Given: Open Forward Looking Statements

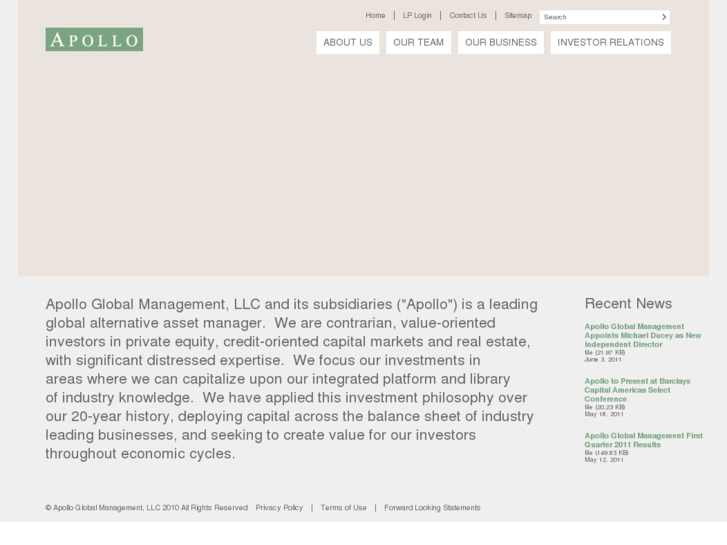Looking at the screenshot, I should (432, 507).
